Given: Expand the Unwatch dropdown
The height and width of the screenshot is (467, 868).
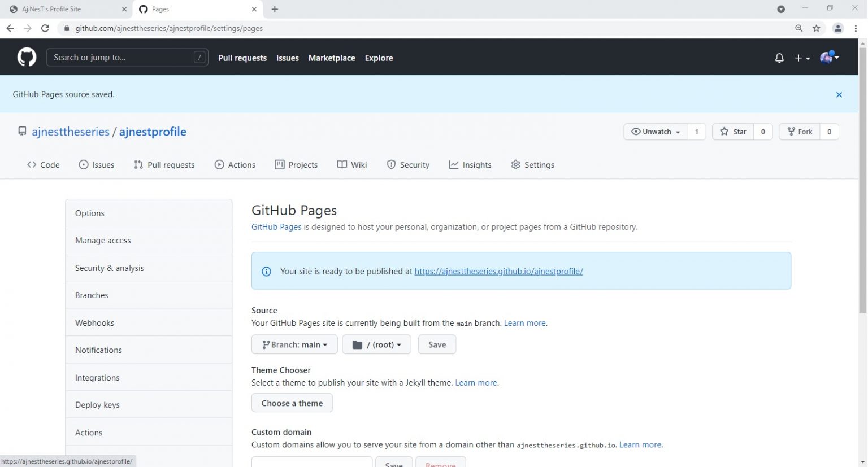Looking at the screenshot, I should [x=656, y=132].
